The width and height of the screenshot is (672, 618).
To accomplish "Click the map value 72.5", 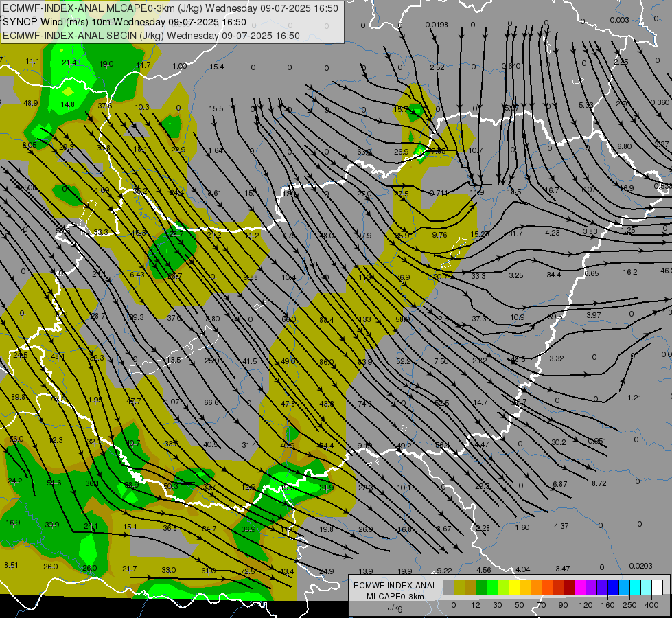I will [x=248, y=571].
